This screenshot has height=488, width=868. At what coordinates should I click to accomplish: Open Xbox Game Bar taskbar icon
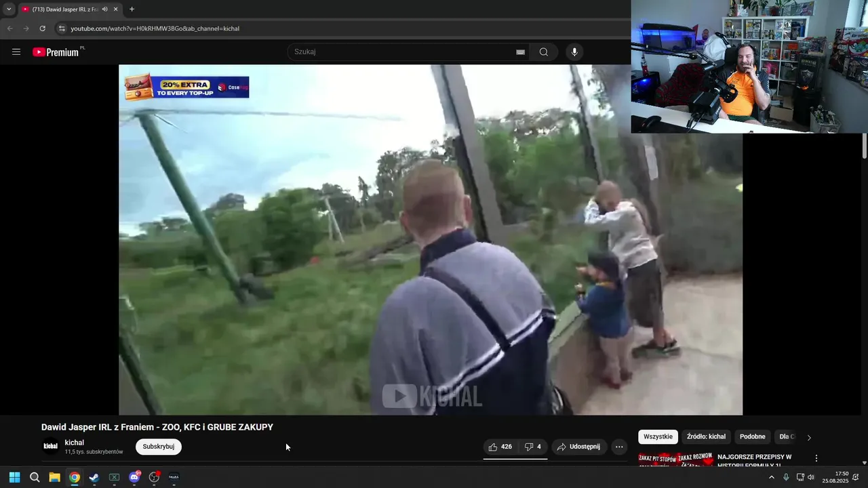pyautogui.click(x=114, y=477)
